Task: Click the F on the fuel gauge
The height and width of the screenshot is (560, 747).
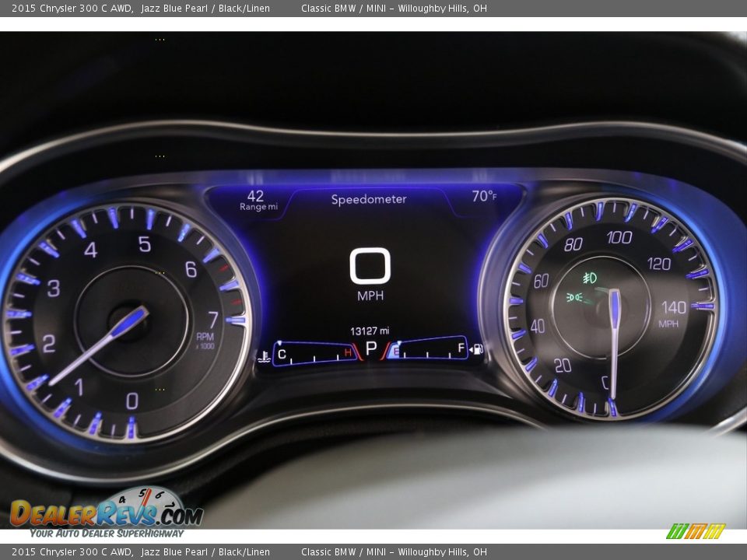Action: 461,348
